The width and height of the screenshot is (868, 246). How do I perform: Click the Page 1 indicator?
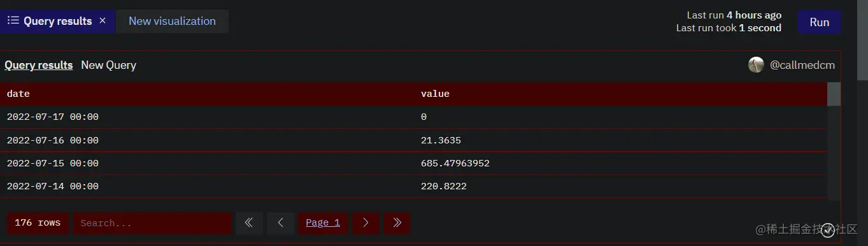(x=323, y=223)
